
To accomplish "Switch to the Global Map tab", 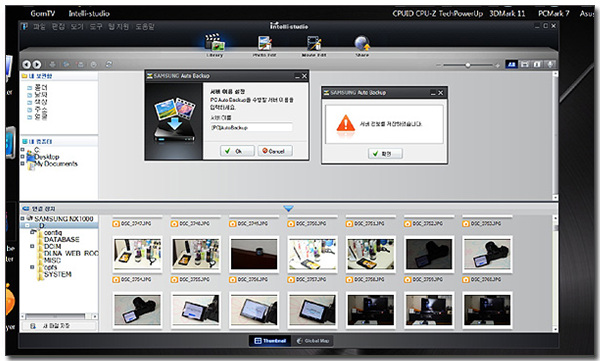I will pyautogui.click(x=313, y=341).
